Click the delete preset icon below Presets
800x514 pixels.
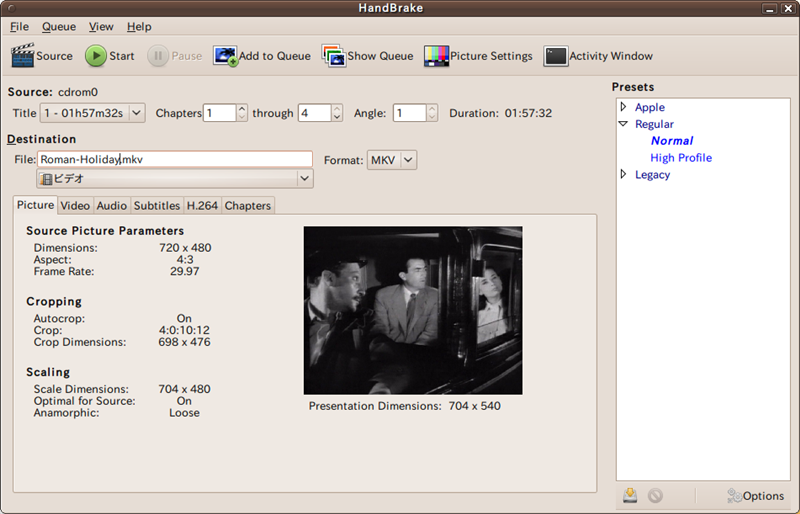[655, 496]
